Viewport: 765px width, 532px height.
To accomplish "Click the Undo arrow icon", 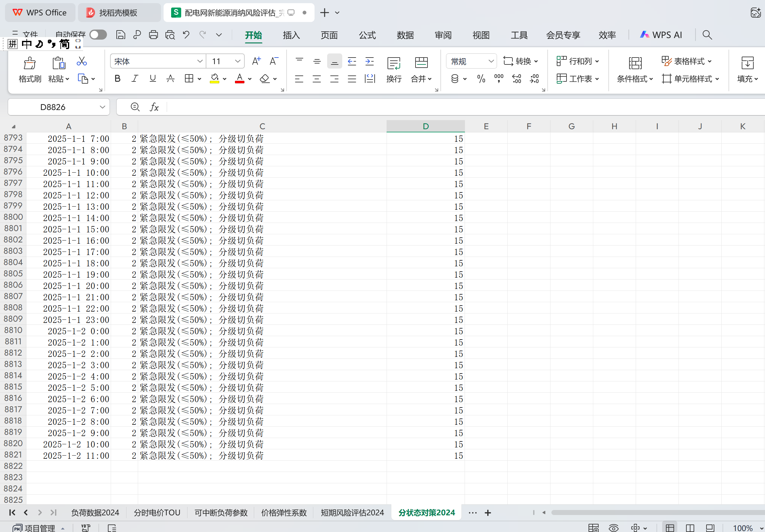I will coord(186,35).
